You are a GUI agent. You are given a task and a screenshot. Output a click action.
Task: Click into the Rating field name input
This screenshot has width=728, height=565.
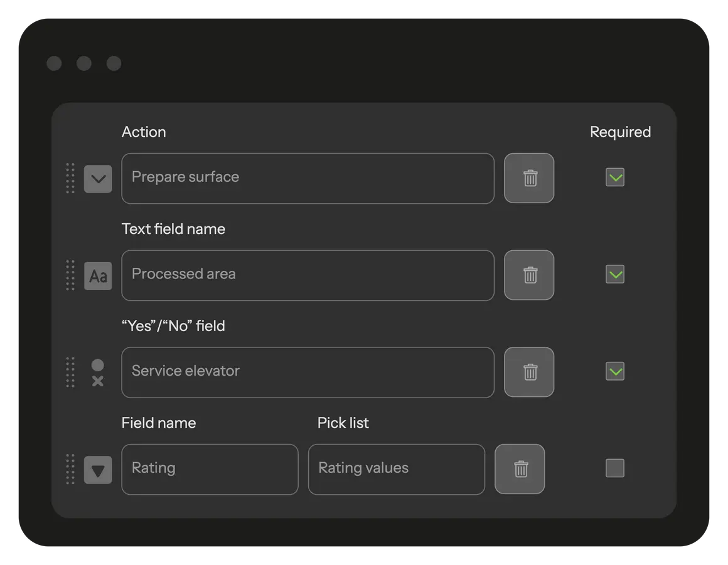pos(210,469)
